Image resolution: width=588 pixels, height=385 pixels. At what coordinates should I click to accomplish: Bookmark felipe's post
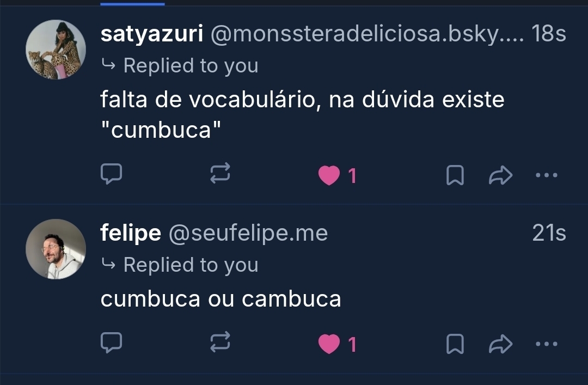pyautogui.click(x=455, y=344)
